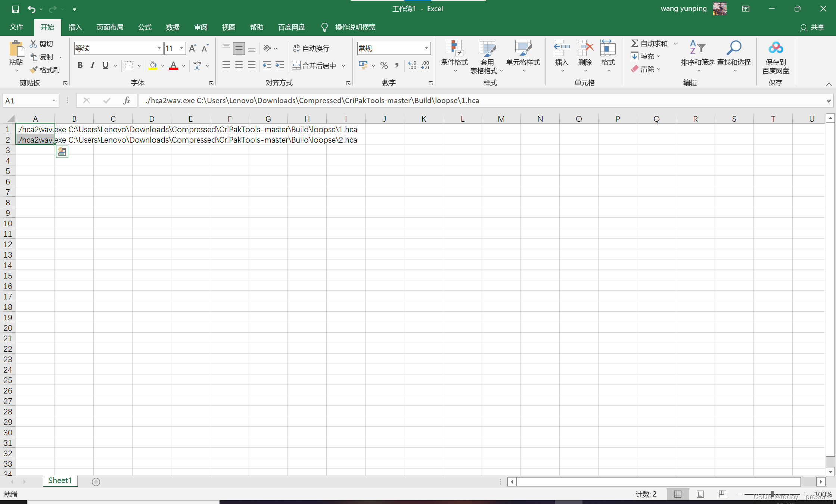836x504 pixels.
Task: Switch to the 插入 tab
Action: 75,27
